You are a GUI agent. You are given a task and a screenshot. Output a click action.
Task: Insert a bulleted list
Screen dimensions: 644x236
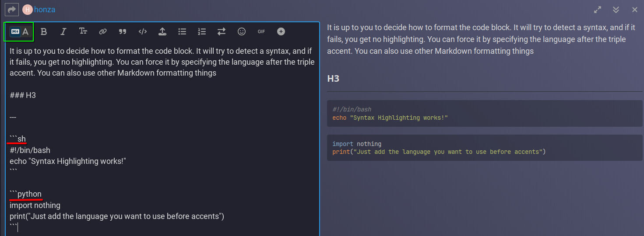(182, 31)
